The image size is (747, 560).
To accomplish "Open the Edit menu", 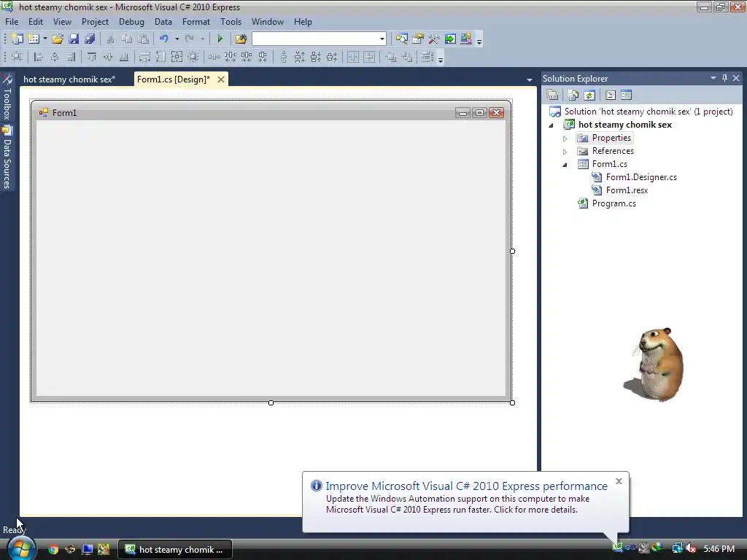I will pos(36,22).
